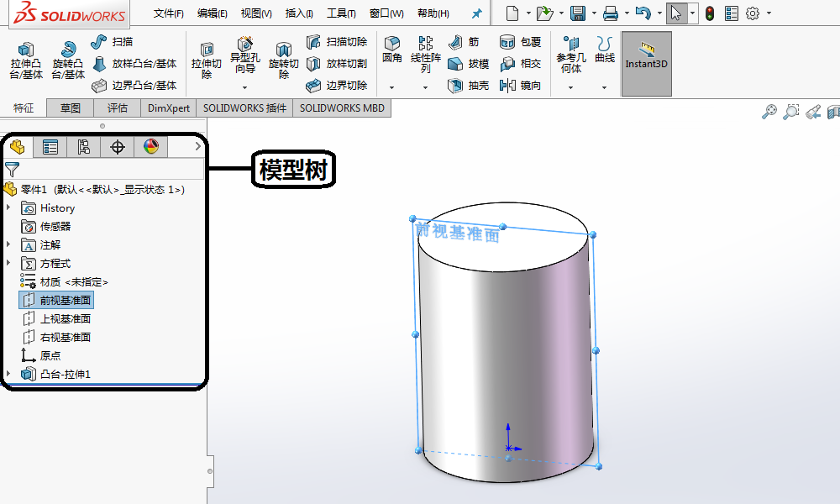Open dropdown under Hole Wizard (异型孔向导)
Image resolution: width=840 pixels, height=504 pixels.
(244, 87)
